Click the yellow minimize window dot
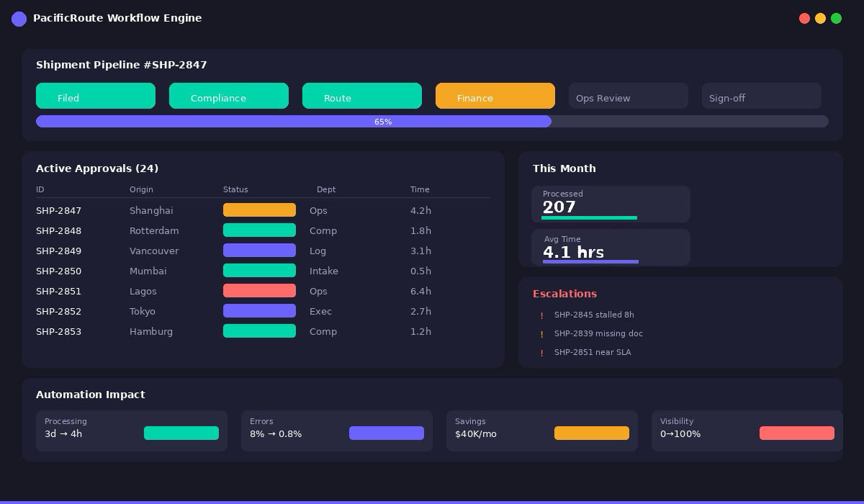This screenshot has width=864, height=504. (x=820, y=18)
